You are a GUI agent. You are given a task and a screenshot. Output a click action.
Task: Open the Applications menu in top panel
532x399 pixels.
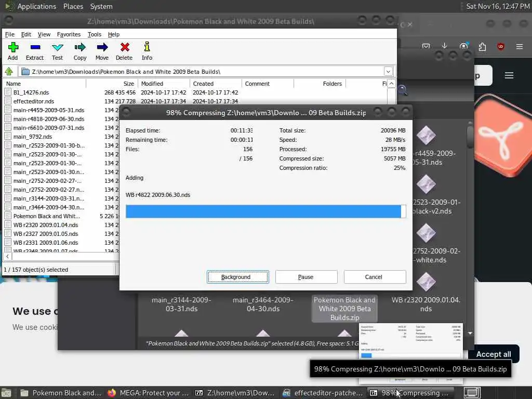(x=37, y=6)
